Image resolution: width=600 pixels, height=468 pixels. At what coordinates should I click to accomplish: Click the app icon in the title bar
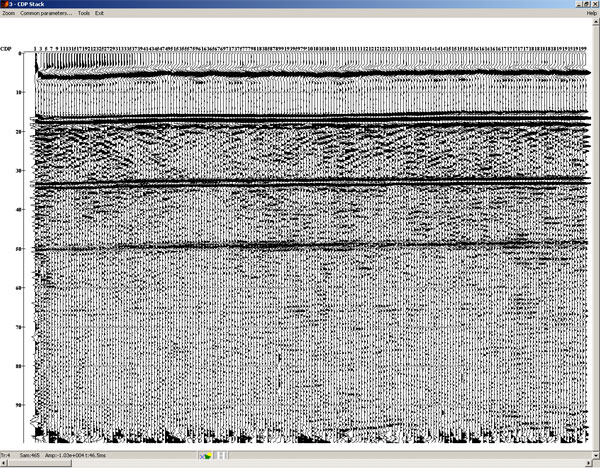click(5, 4)
